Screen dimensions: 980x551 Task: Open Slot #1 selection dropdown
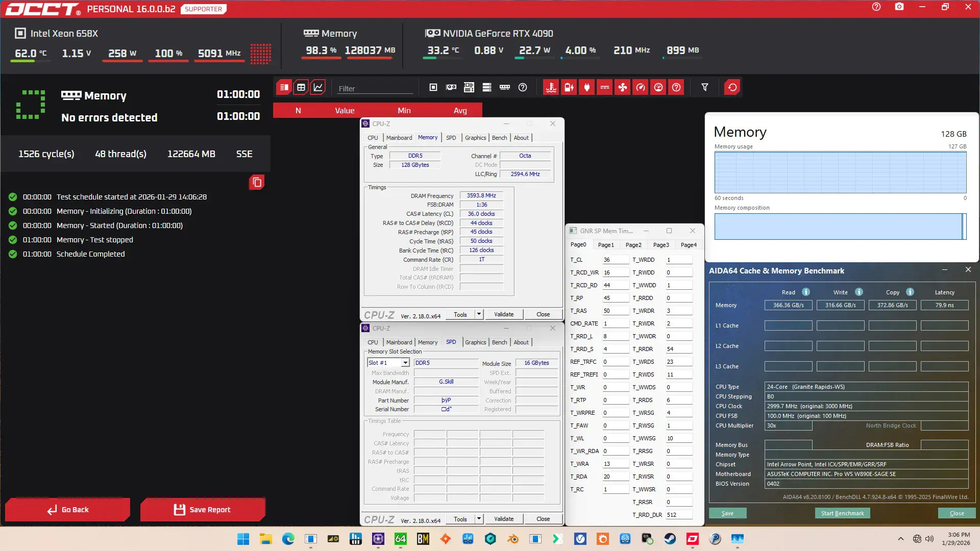(x=405, y=363)
